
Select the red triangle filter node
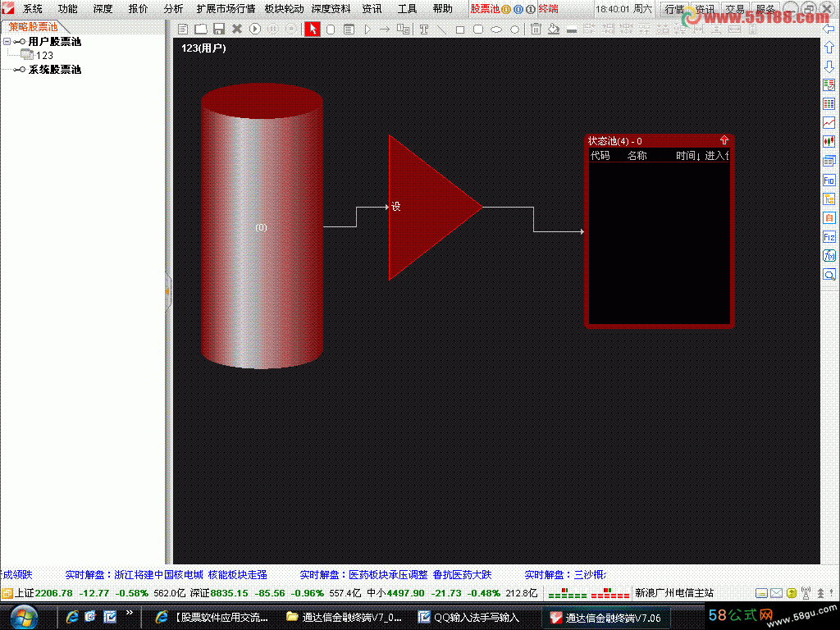[428, 208]
